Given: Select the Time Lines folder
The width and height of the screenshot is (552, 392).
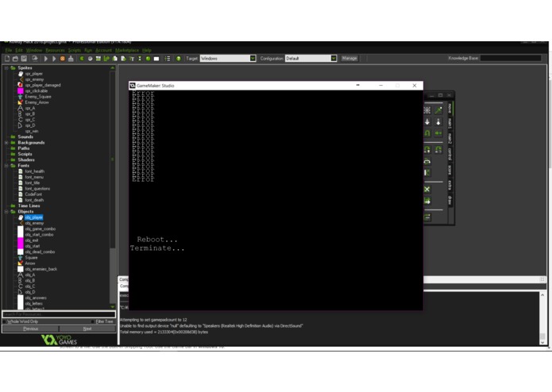Looking at the screenshot, I should (x=29, y=206).
